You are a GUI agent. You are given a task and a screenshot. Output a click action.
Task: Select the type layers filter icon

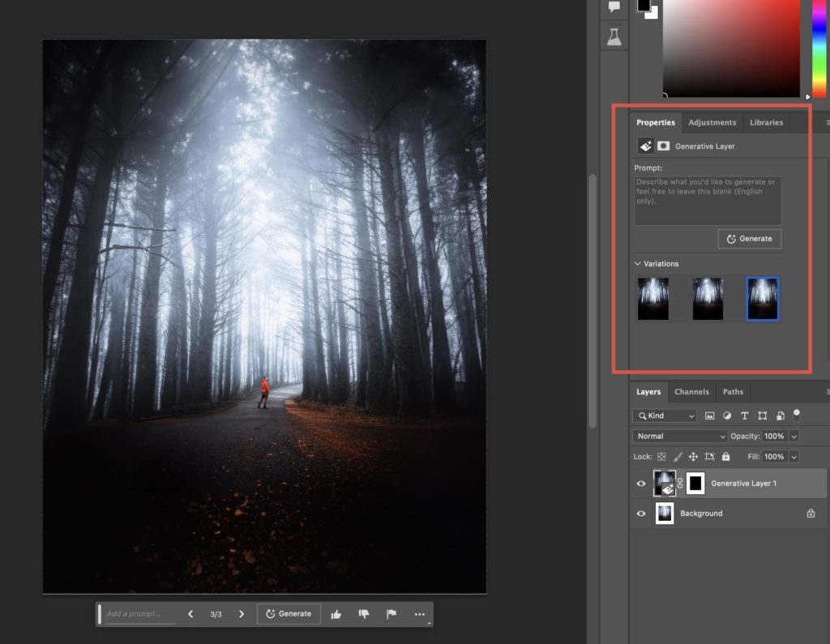pyautogui.click(x=745, y=416)
